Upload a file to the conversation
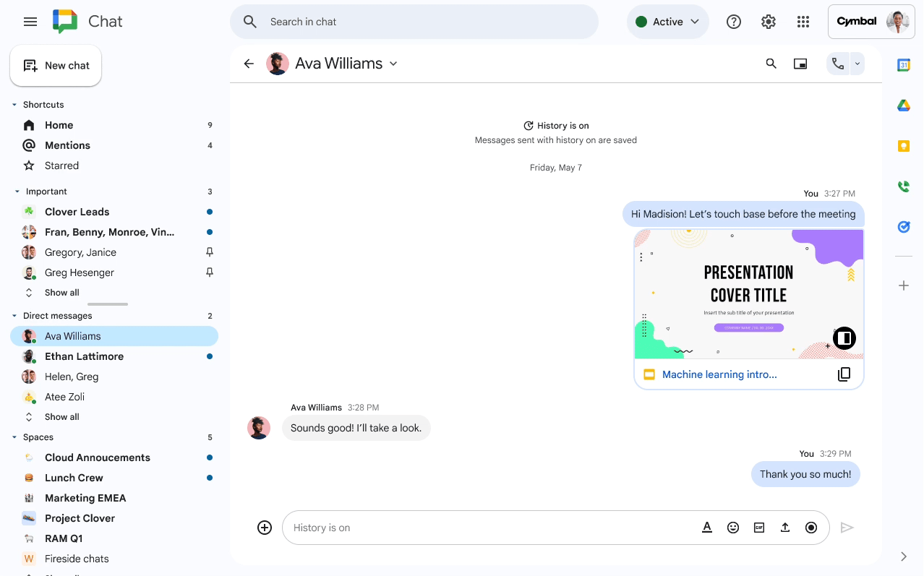 [785, 528]
